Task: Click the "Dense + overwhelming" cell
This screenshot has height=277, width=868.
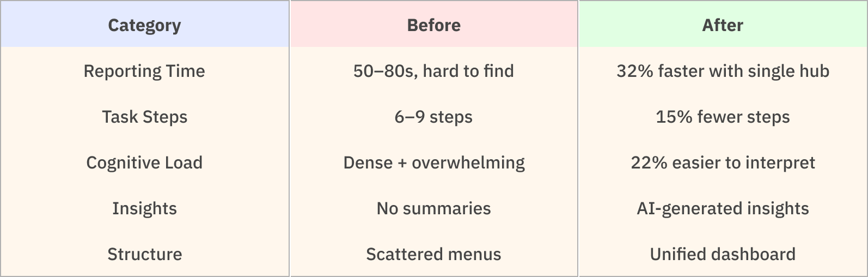Action: (433, 162)
